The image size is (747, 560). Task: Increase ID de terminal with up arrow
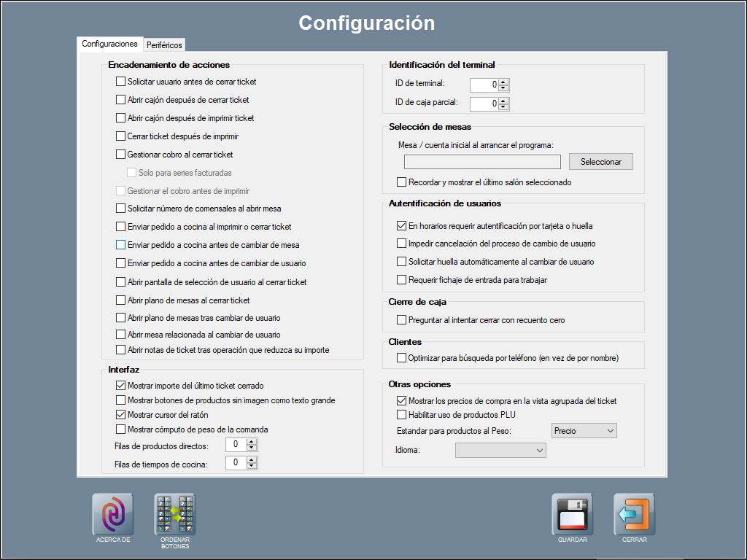[x=503, y=81]
